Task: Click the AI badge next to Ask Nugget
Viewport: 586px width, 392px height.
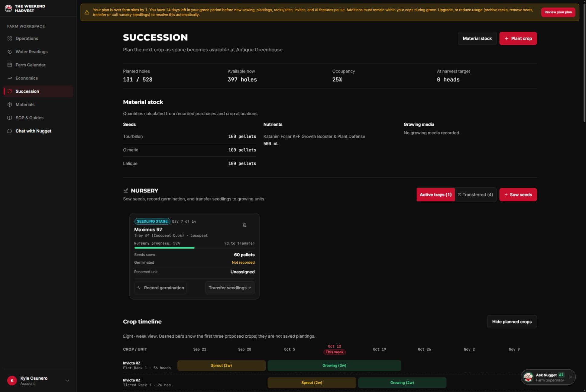Action: (x=561, y=375)
